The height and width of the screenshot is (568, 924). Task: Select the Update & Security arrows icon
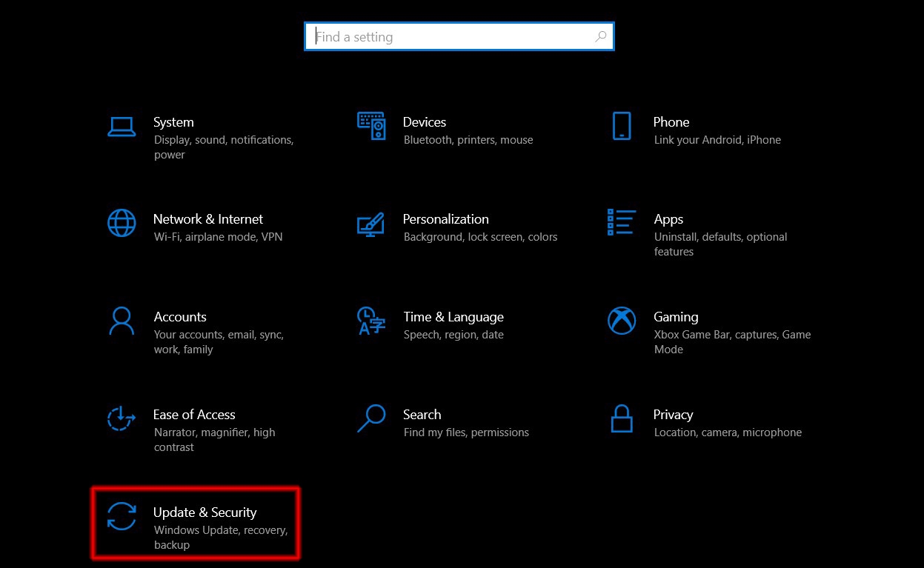pos(122,516)
